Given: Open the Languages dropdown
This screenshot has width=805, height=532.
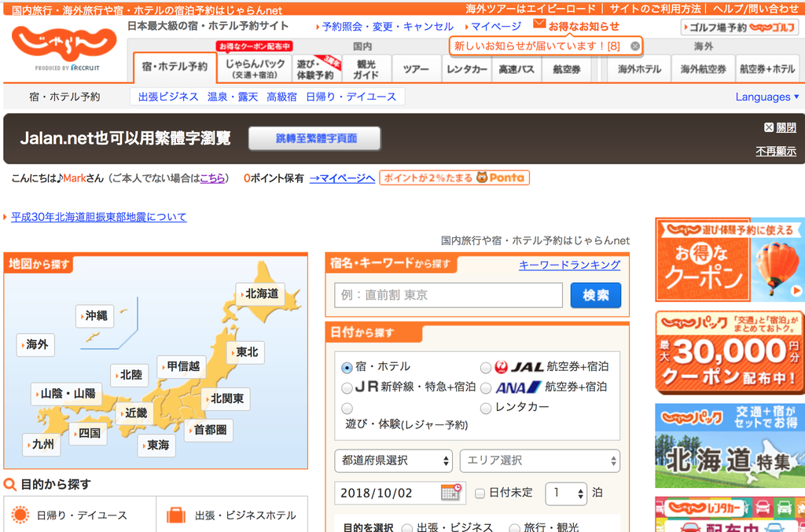Looking at the screenshot, I should tap(767, 97).
